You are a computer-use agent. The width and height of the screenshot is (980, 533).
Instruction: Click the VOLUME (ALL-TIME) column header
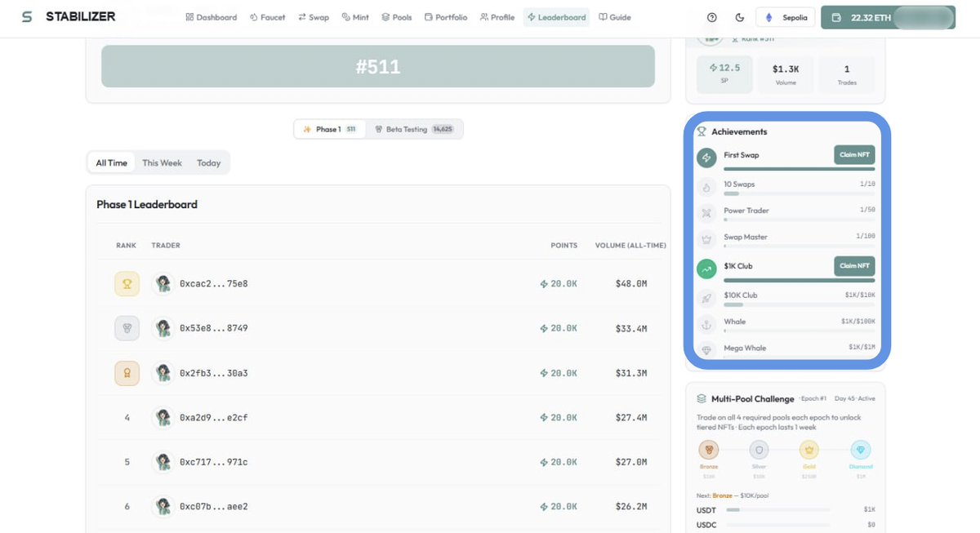[630, 245]
